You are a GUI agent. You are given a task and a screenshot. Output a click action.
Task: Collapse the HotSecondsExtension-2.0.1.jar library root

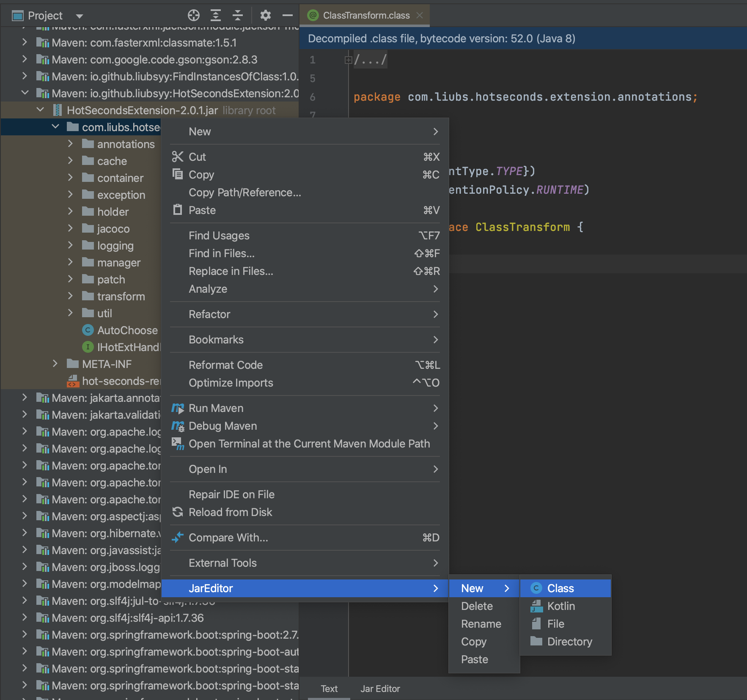tap(40, 110)
